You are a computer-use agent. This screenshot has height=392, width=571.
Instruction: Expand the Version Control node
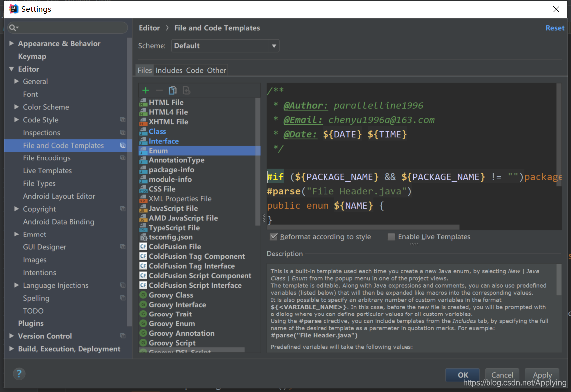(x=11, y=336)
